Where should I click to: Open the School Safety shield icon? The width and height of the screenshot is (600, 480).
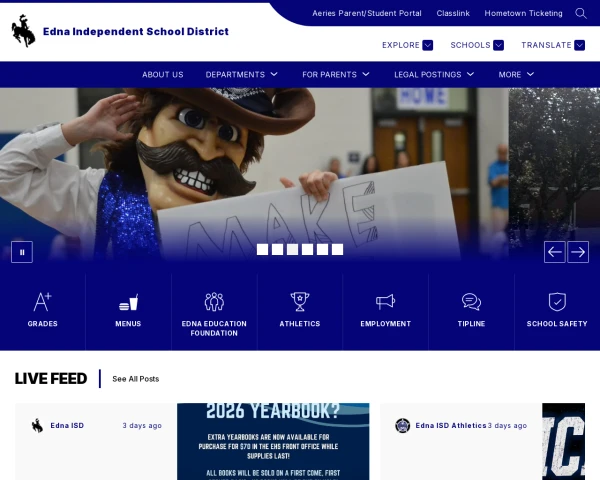click(x=557, y=302)
